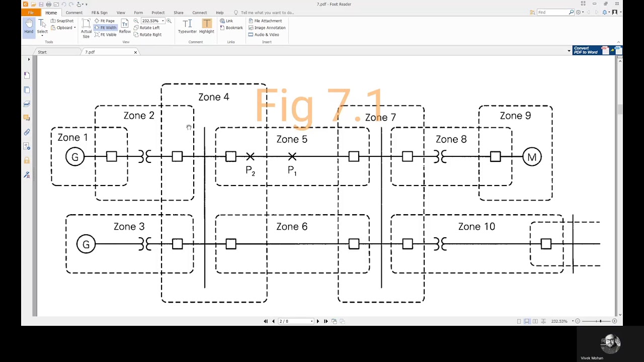The image size is (644, 362).
Task: Open the Comments sidebar panel
Action: (27, 118)
